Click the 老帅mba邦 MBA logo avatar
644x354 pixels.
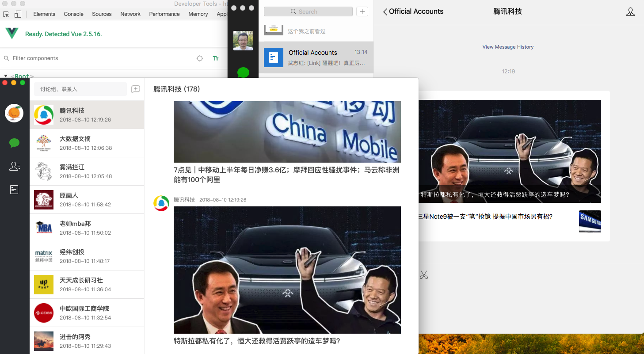44,228
